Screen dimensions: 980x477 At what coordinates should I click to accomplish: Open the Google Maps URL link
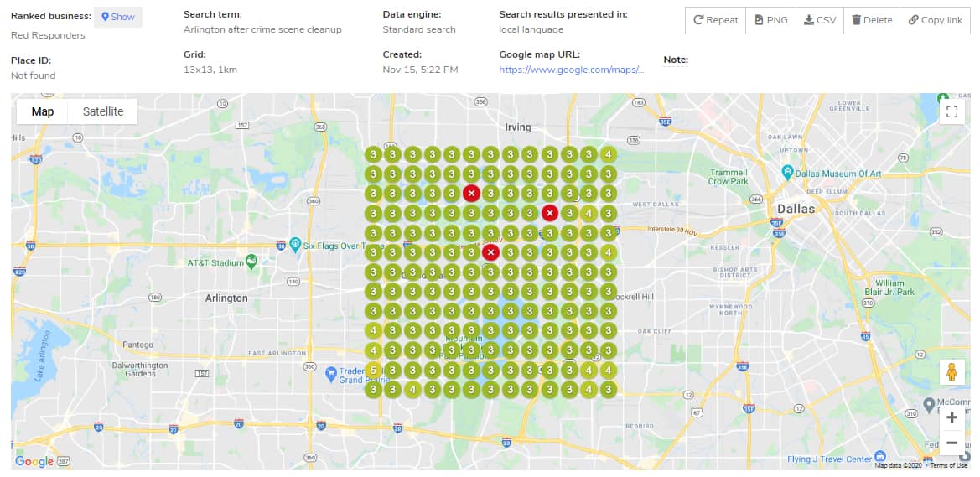[x=571, y=70]
